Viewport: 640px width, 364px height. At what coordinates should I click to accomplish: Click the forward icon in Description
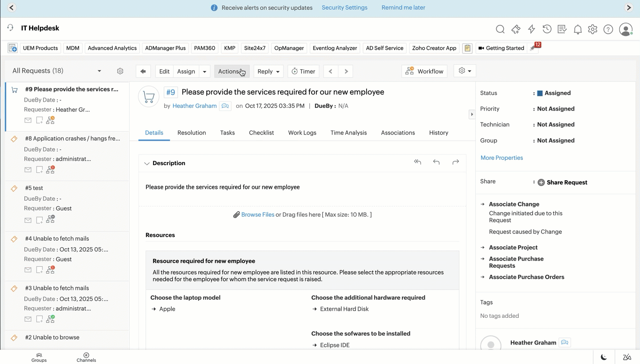point(455,162)
